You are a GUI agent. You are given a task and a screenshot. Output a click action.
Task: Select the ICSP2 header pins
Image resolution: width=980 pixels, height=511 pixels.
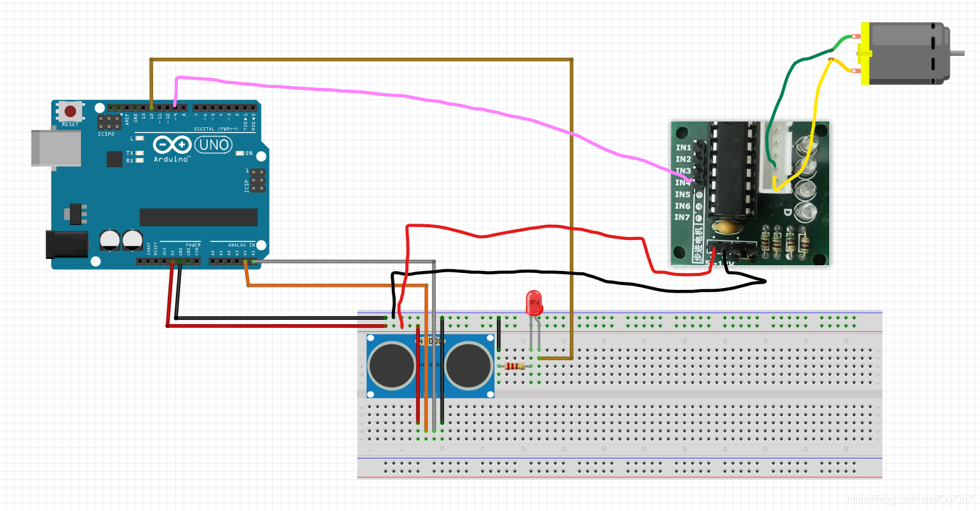(109, 122)
